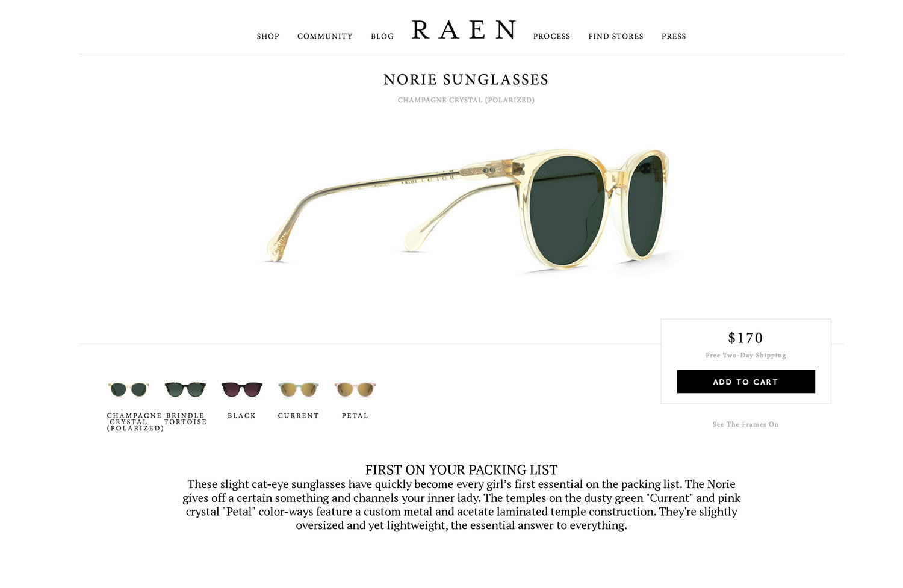This screenshot has width=903, height=588.
Task: Click the Current colorway label
Action: coord(299,416)
